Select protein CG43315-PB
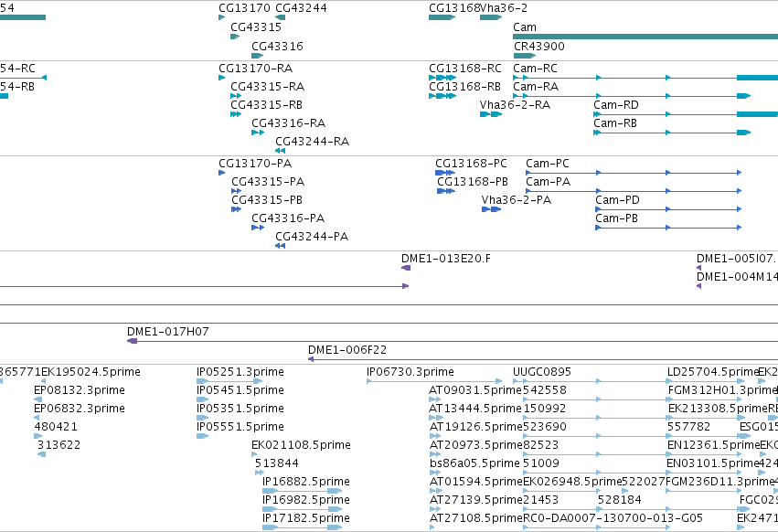This screenshot has height=532, width=778. [267, 200]
